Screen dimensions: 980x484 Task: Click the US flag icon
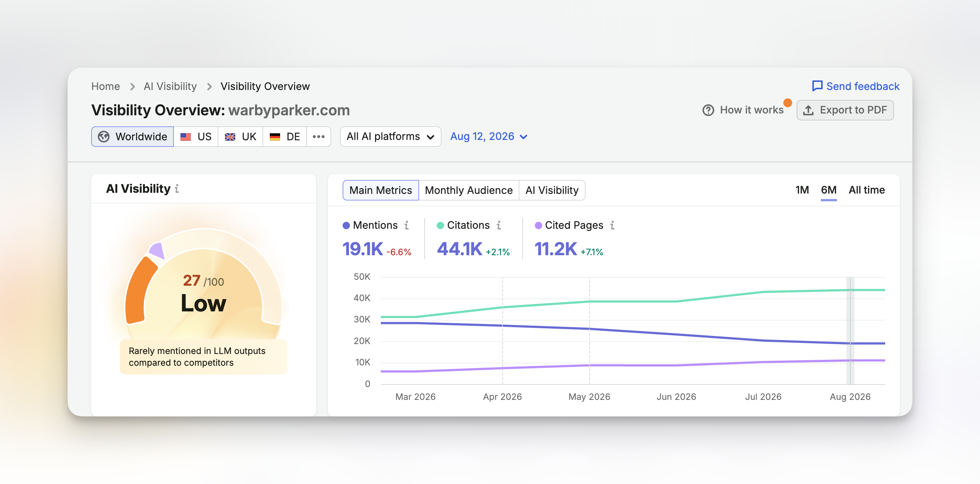coord(186,137)
